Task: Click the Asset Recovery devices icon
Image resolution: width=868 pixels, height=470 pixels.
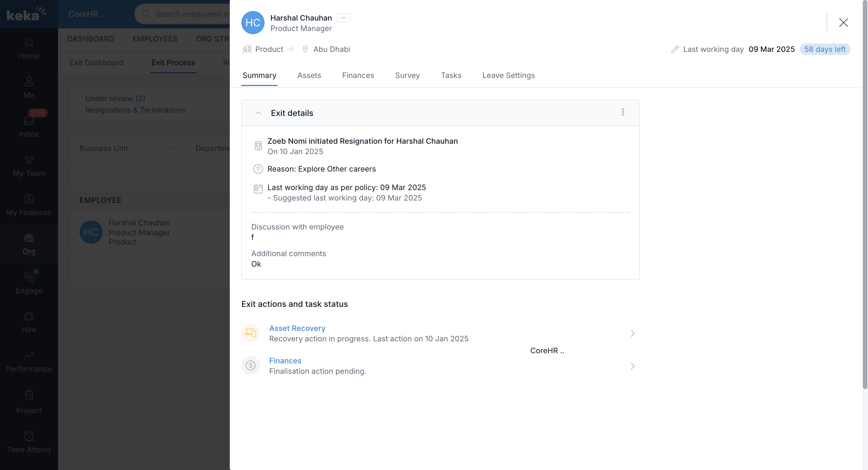Action: pos(251,333)
